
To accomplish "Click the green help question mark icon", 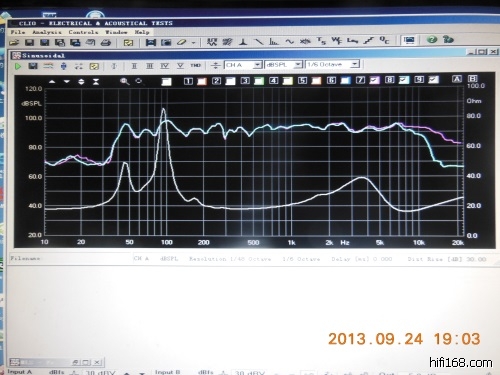I will point(432,40).
